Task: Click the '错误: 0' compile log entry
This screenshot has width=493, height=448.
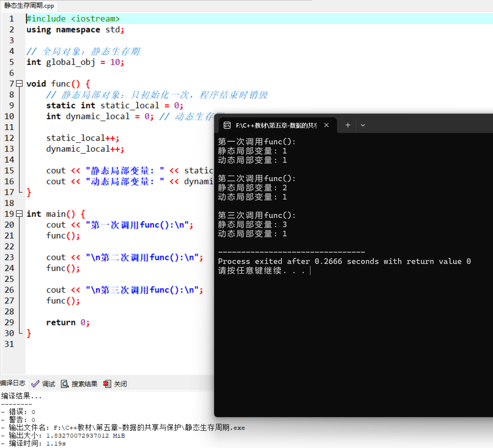Action: point(18,412)
